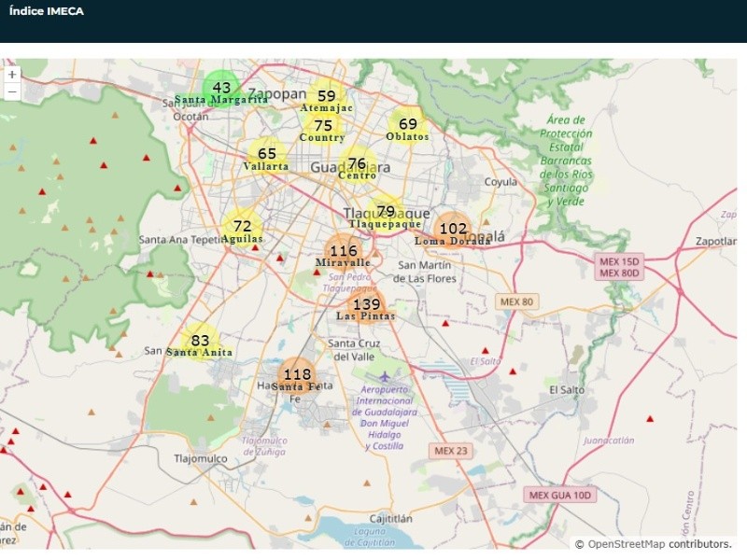
Task: Click the Vallarta station marker showing 65
Action: click(x=267, y=154)
